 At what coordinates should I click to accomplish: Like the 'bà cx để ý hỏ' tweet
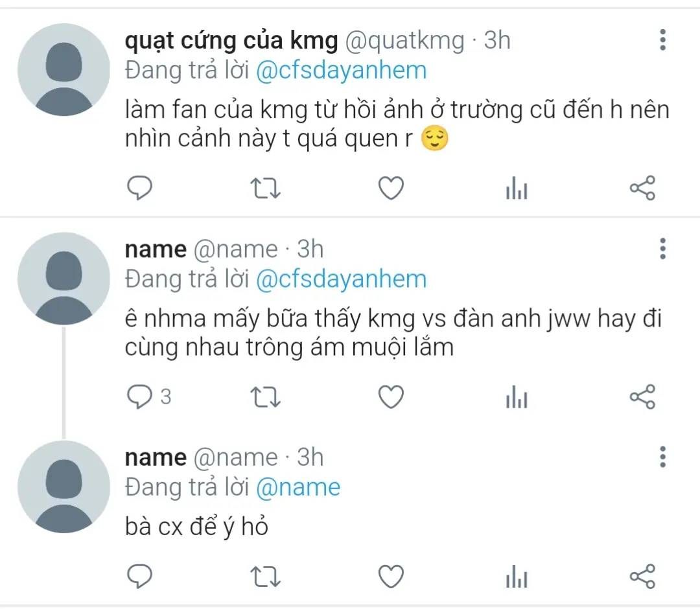click(391, 575)
